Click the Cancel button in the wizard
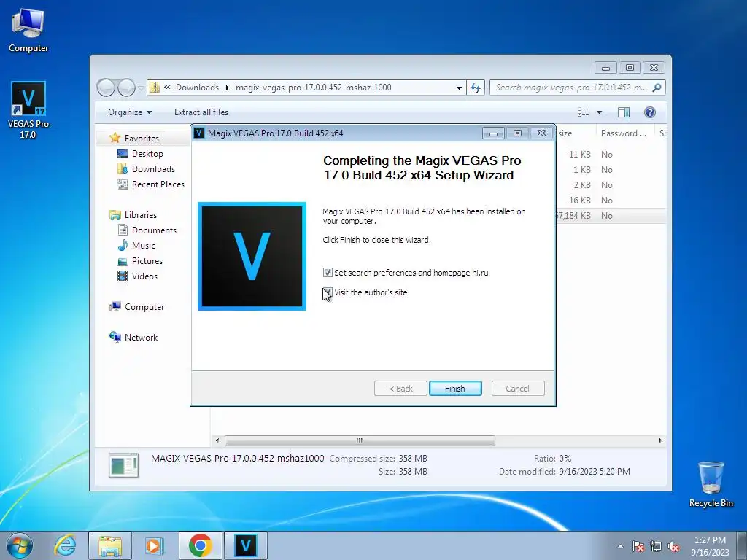The height and width of the screenshot is (560, 747). tap(517, 389)
